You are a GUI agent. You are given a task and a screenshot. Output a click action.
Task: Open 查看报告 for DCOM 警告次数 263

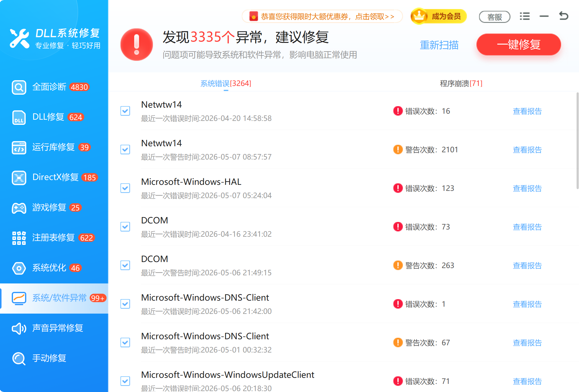[527, 266]
